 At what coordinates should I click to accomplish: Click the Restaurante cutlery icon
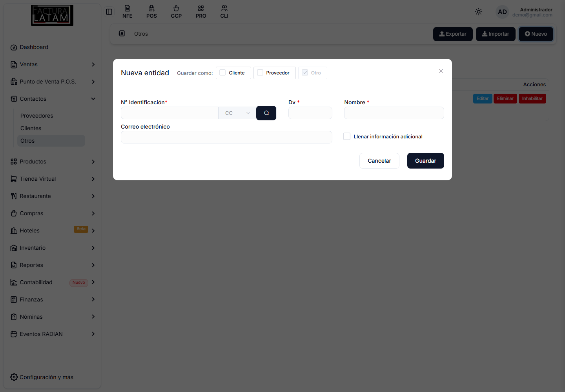[14, 196]
